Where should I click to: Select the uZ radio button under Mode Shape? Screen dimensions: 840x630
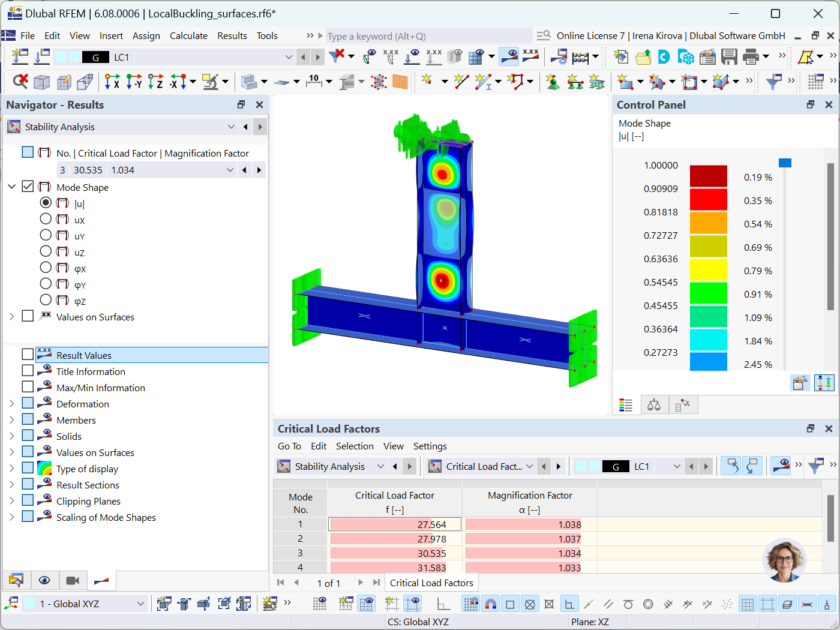pos(46,252)
